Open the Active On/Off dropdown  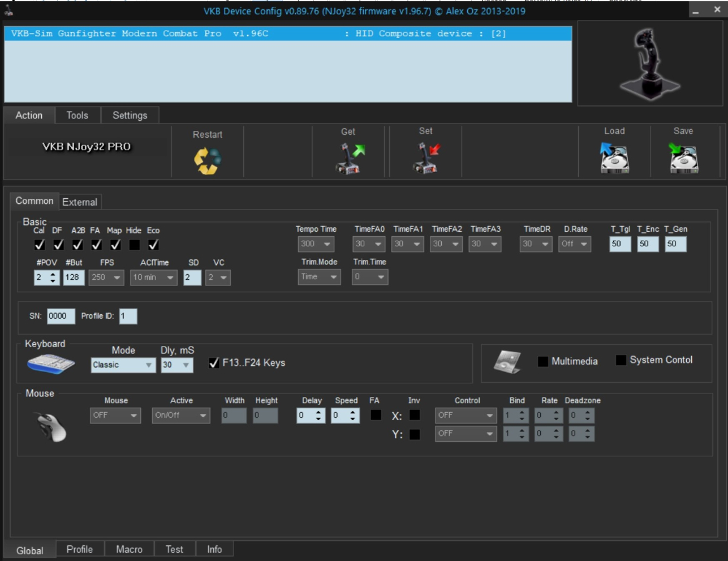point(181,415)
